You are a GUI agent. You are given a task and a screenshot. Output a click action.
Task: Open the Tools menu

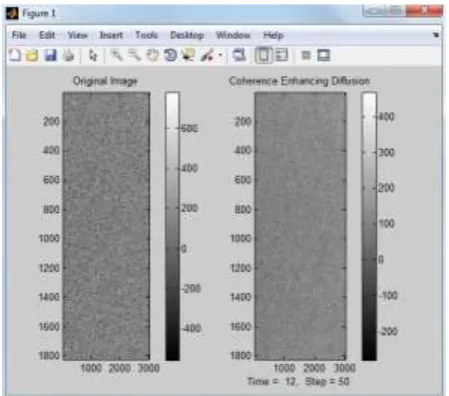(146, 35)
